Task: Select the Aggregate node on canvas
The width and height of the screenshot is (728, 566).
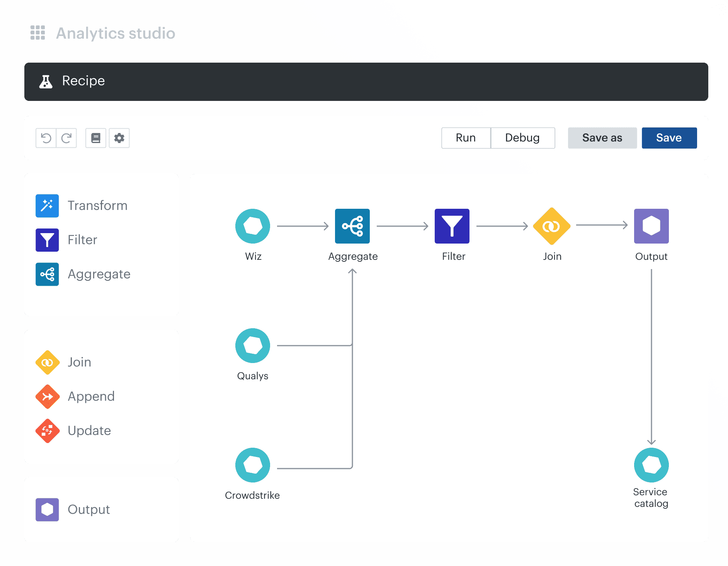Action: tap(352, 226)
